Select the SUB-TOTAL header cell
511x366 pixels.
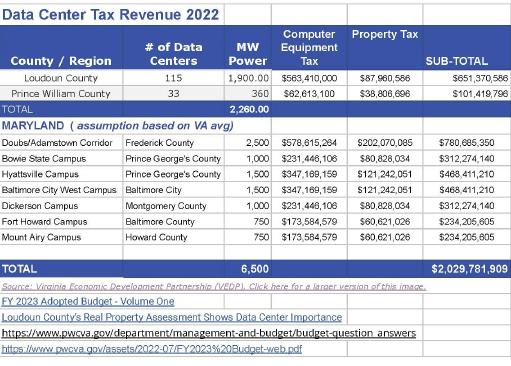pyautogui.click(x=467, y=47)
